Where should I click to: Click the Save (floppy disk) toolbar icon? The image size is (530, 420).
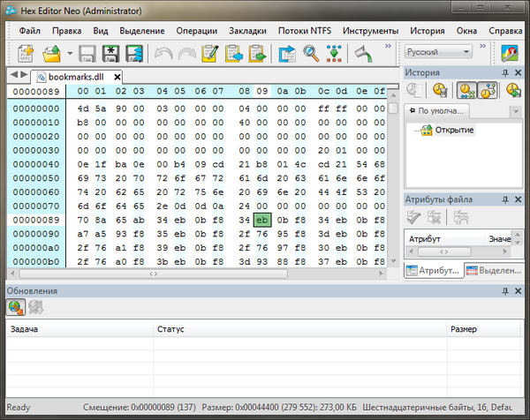click(x=87, y=54)
